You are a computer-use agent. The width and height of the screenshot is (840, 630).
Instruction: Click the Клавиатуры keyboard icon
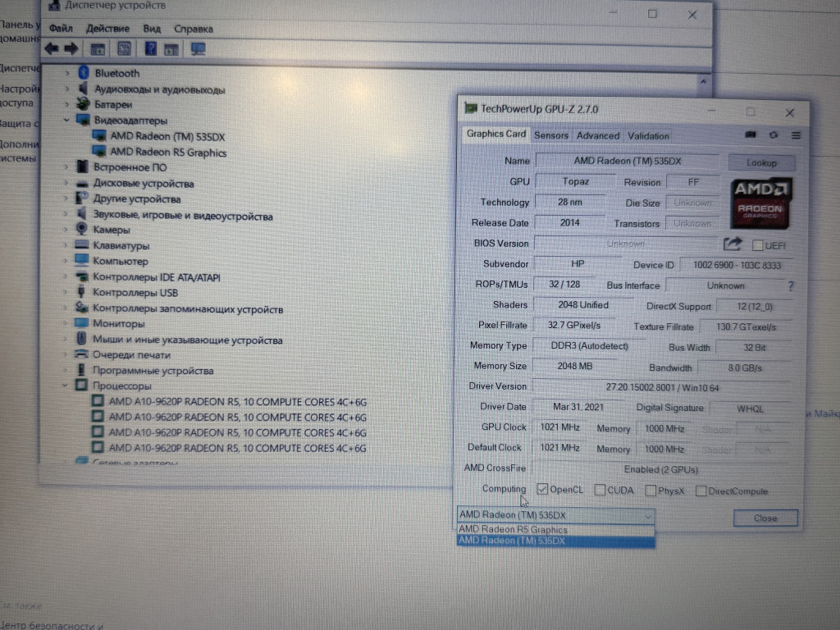pos(81,244)
